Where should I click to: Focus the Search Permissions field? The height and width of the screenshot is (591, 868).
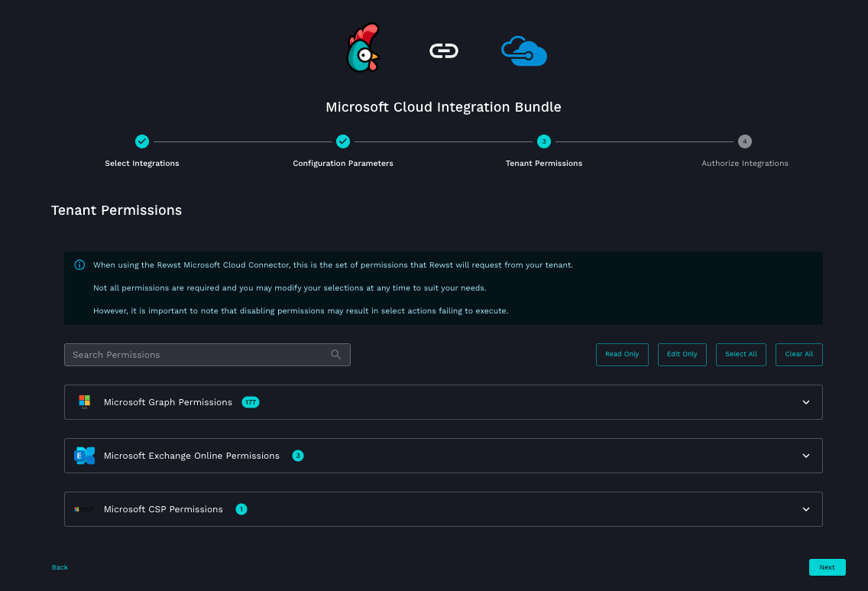tap(199, 355)
